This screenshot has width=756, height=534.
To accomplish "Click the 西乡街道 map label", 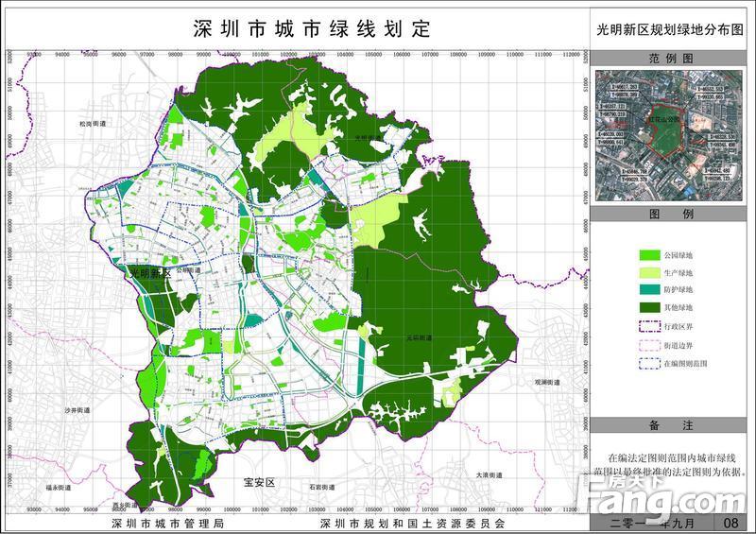I will coord(126,505).
